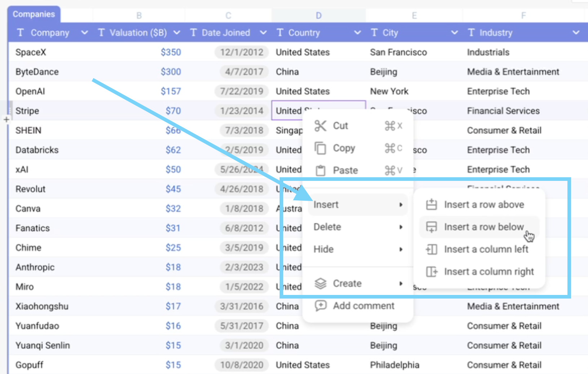Select the Copy icon in the context menu
This screenshot has width=588, height=374.
(x=320, y=148)
